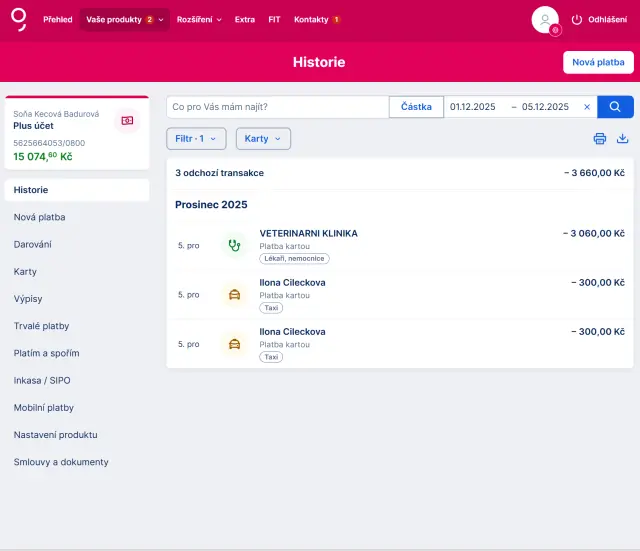The height and width of the screenshot is (551, 640).
Task: Print the transaction history
Action: (600, 139)
